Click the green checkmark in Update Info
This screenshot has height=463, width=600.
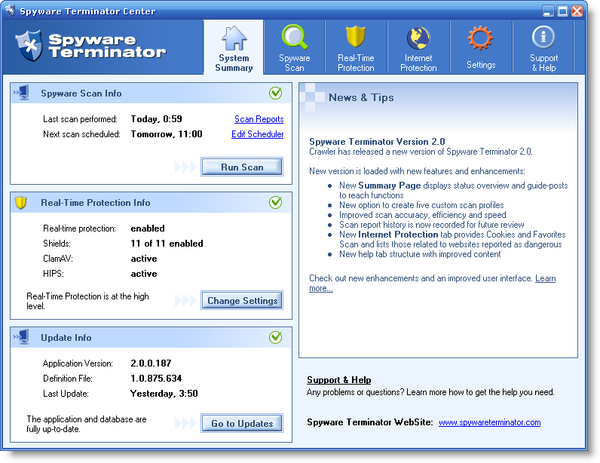[x=276, y=337]
